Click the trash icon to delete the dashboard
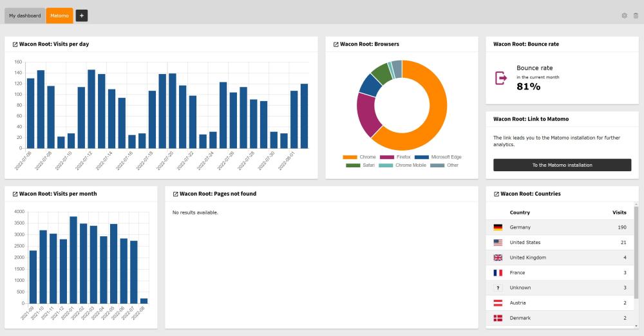The image size is (644, 336). pos(636,15)
